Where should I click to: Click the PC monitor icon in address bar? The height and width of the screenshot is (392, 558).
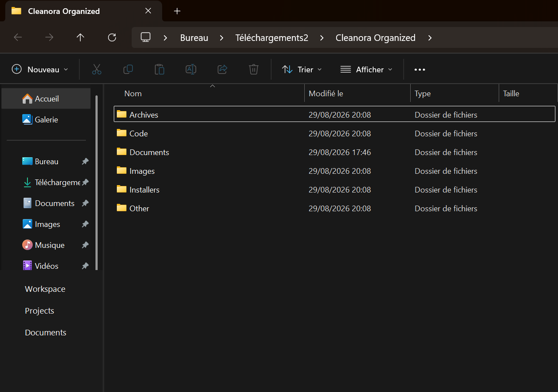[x=146, y=37]
